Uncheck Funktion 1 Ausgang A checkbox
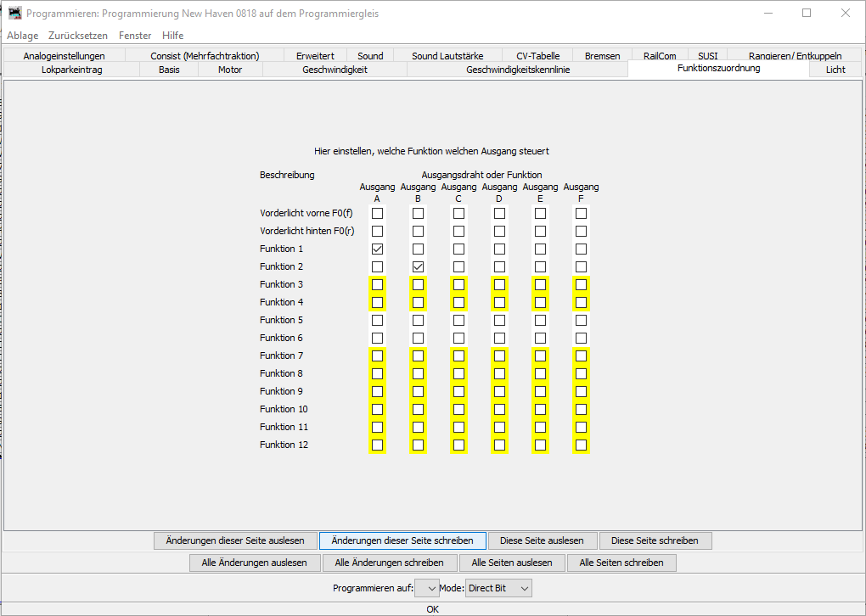The height and width of the screenshot is (616, 866). pyautogui.click(x=377, y=249)
